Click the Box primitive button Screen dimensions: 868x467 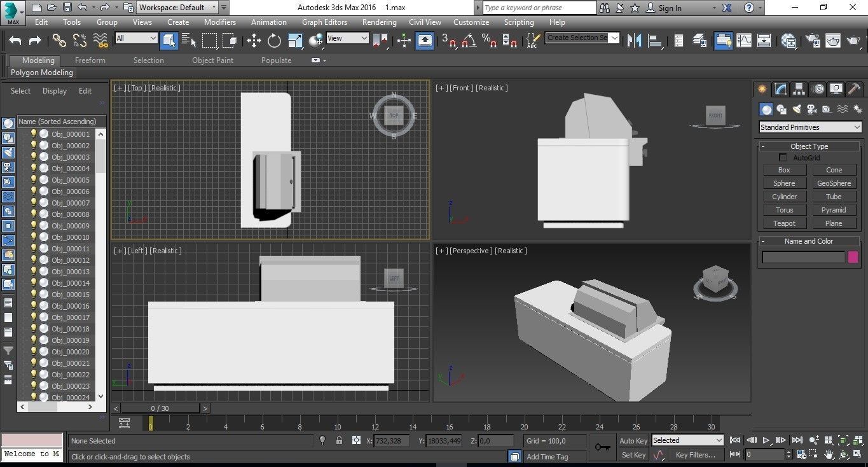pyautogui.click(x=784, y=170)
